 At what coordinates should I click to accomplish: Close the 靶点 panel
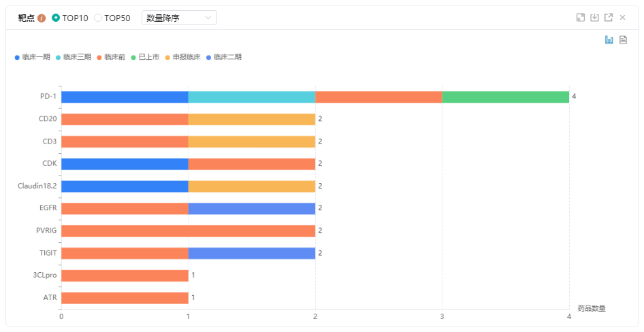click(x=622, y=18)
